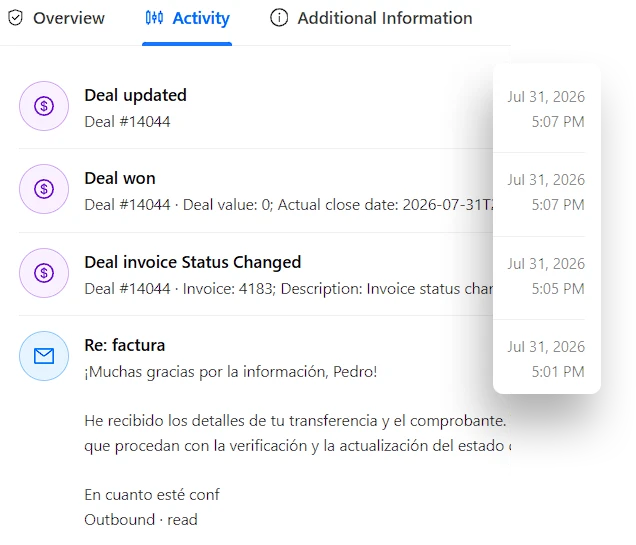The height and width of the screenshot is (545, 636).
Task: Click Deal #14044 under Deal updated
Action: point(127,122)
